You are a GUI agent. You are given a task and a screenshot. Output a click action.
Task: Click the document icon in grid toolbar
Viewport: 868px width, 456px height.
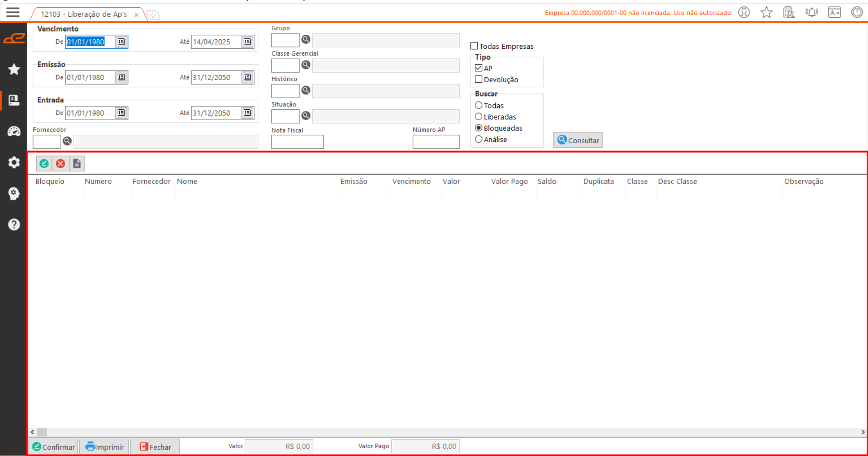coord(77,164)
